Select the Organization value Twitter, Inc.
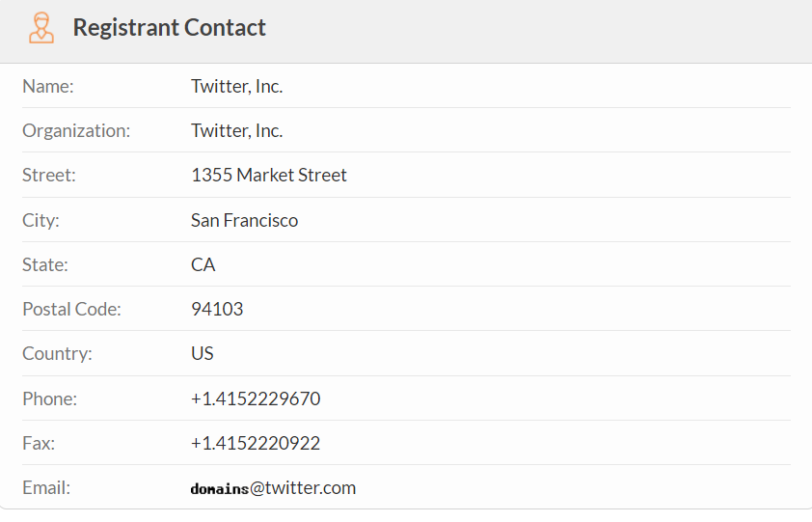Screen dimensions: 812x522 (236, 130)
